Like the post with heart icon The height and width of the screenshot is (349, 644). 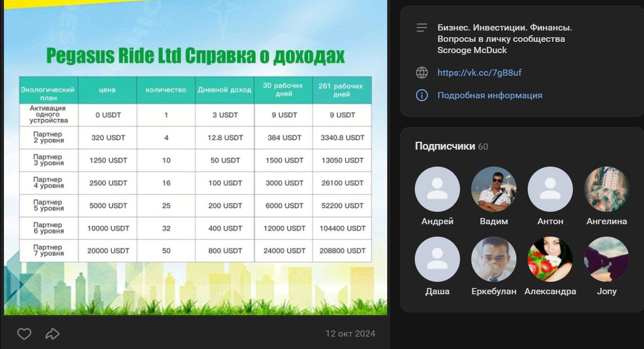(24, 334)
